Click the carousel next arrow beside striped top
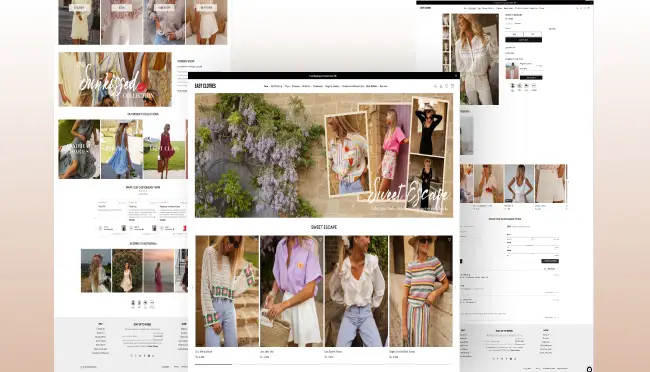Image resolution: width=650 pixels, height=372 pixels. coord(456,287)
